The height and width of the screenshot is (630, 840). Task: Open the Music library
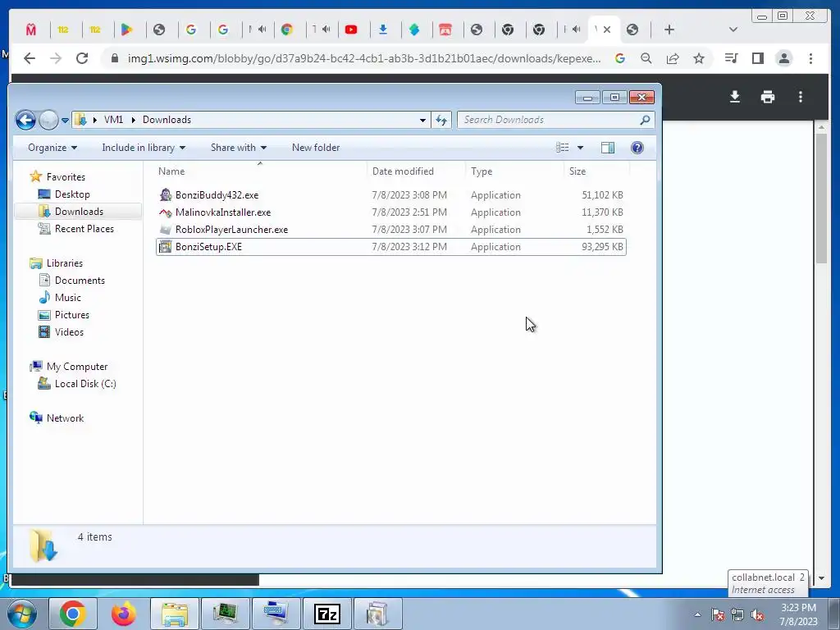coord(67,297)
